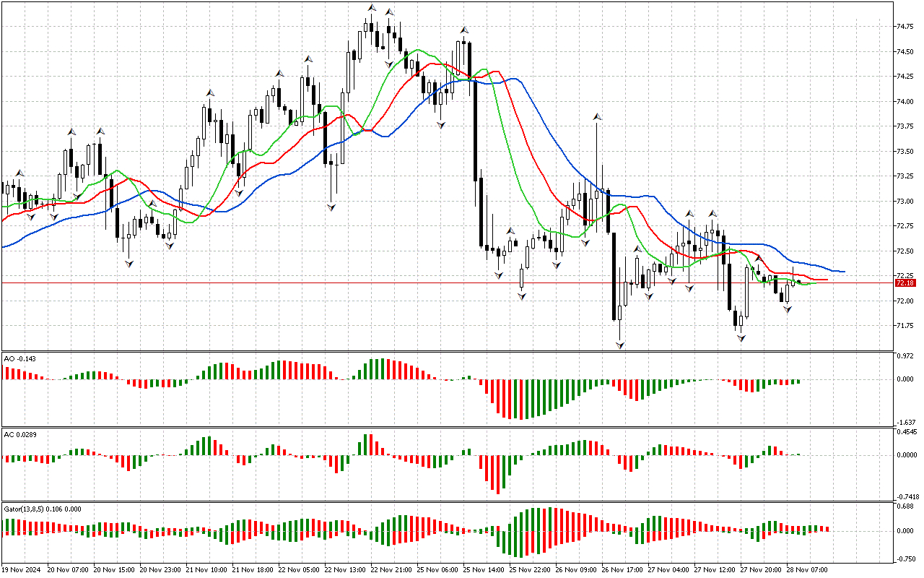Image resolution: width=924 pixels, height=578 pixels.
Task: Click the 74.00 price axis label
Action: click(x=905, y=102)
